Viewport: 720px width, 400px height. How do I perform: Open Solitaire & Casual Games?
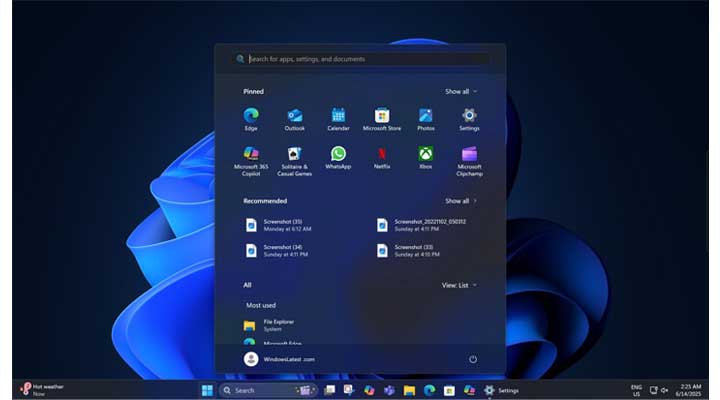click(x=294, y=161)
